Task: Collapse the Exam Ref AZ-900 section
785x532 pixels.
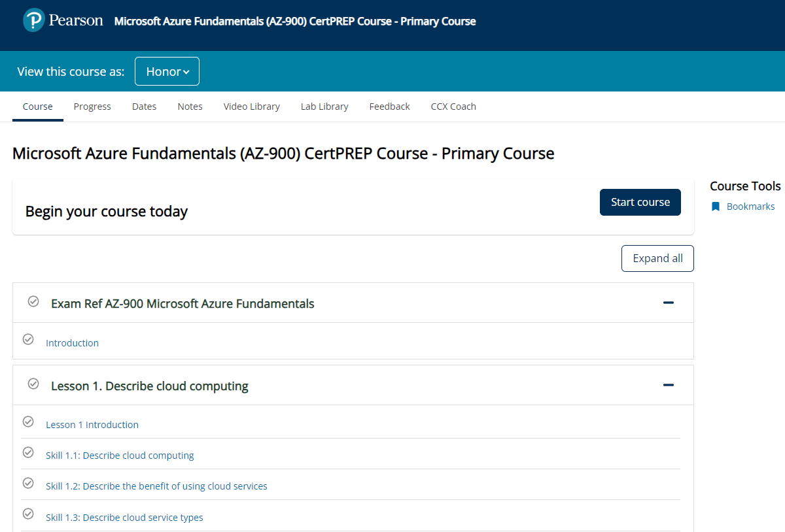Action: tap(668, 303)
